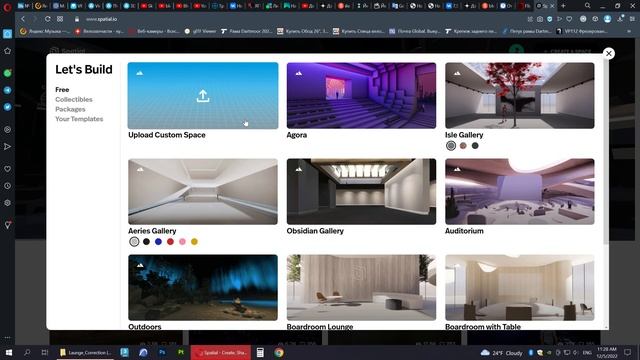Click the upload arrow icon
Image resolution: width=640 pixels, height=360 pixels.
[203, 96]
